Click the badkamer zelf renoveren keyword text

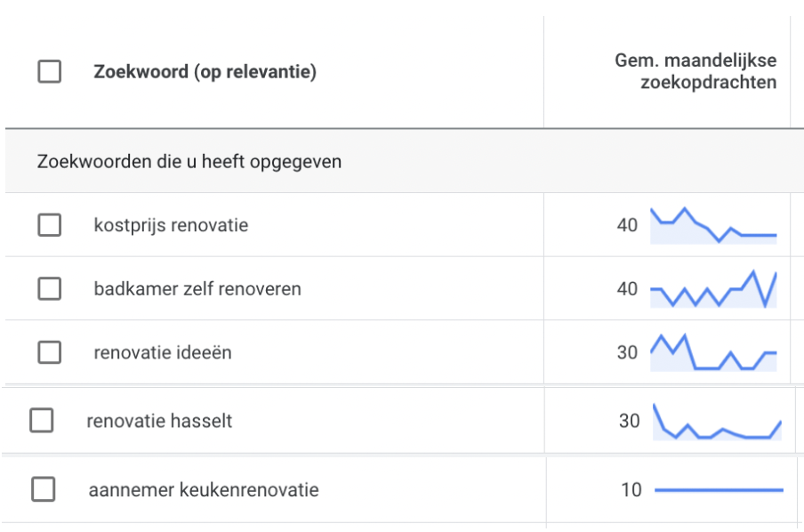pyautogui.click(x=197, y=289)
